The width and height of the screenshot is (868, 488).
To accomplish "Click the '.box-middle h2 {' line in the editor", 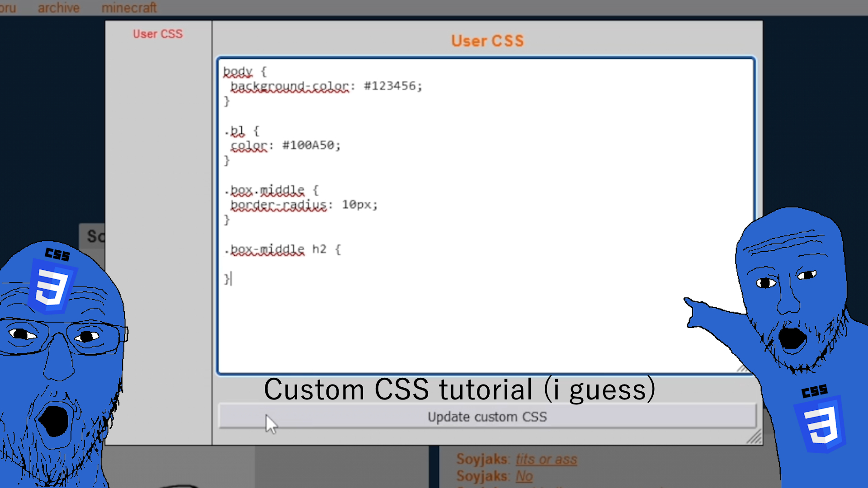I will [283, 249].
